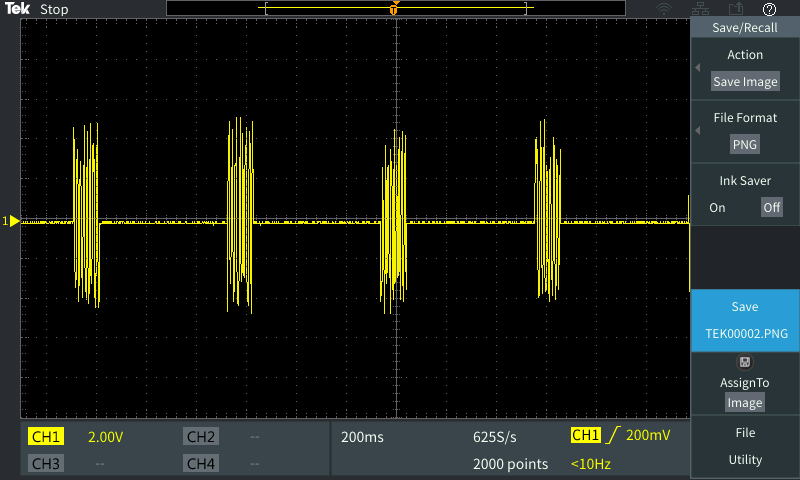The height and width of the screenshot is (480, 800).
Task: Click the orange trigger position marker
Action: (394, 9)
